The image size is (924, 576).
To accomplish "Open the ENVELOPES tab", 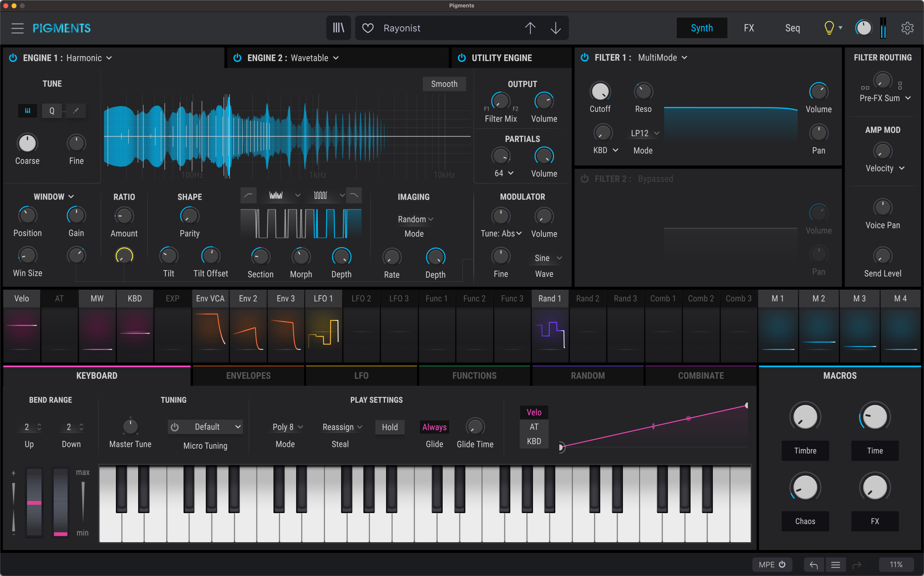I will coord(248,376).
